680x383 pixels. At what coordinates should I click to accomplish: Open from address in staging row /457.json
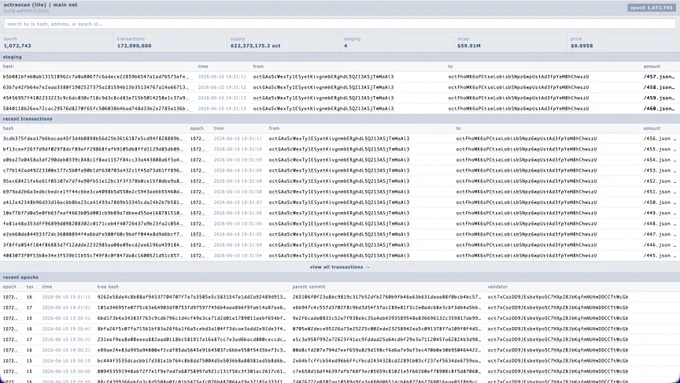pos(324,77)
